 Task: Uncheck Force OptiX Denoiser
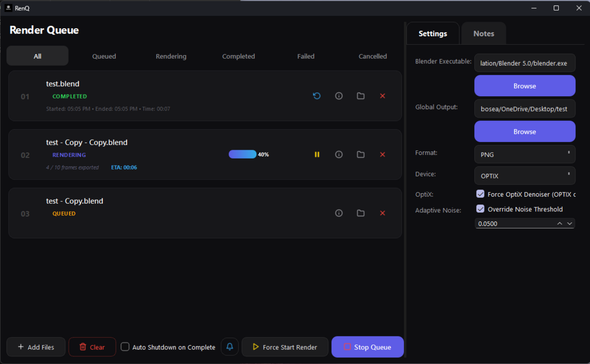[x=480, y=194]
